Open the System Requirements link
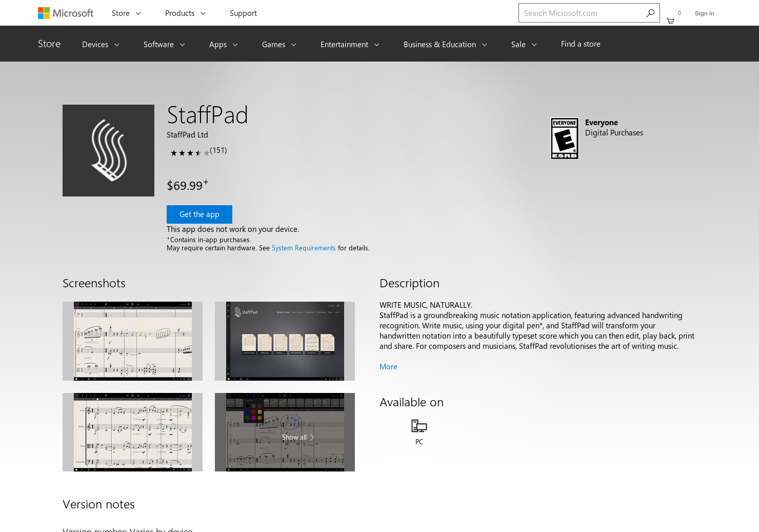The image size is (759, 532). point(303,248)
